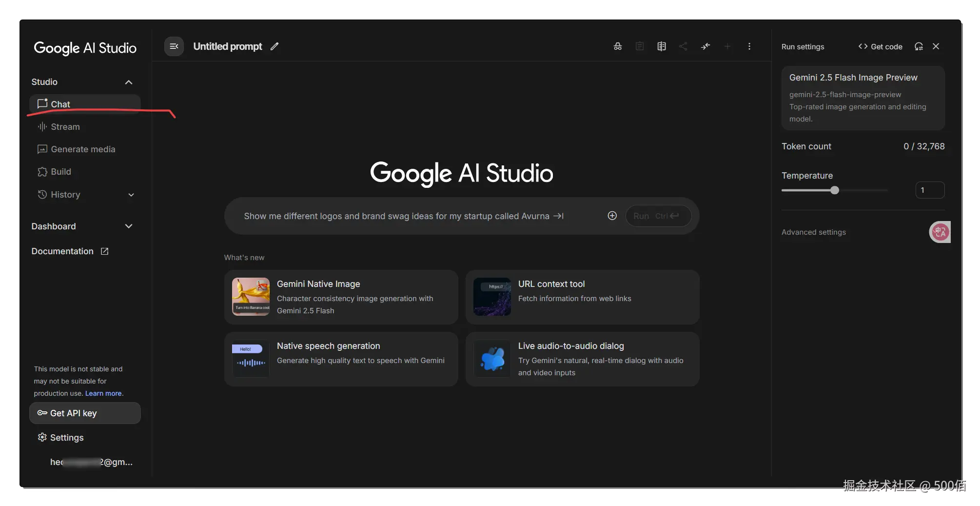Expand the History submenu
The image size is (980, 506).
pos(131,195)
